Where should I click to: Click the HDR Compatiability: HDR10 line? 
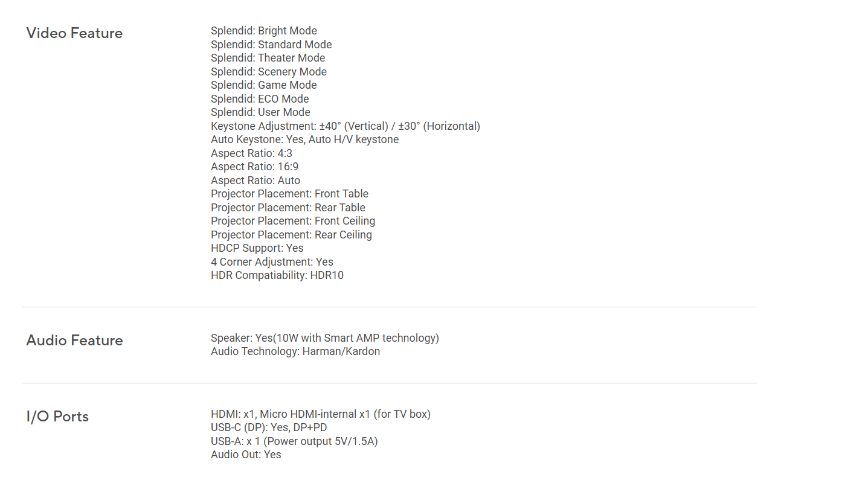tap(277, 275)
